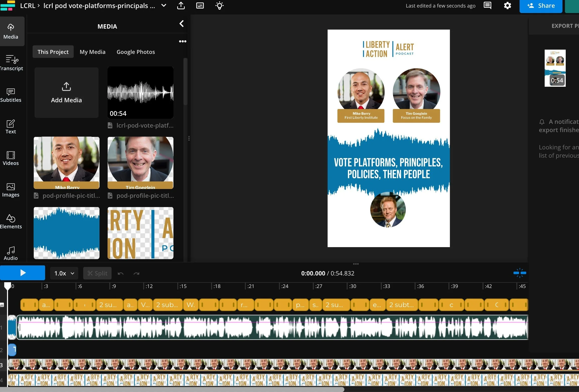
Task: Click the lcrl-pod-vote-platf... file name
Action: click(x=145, y=125)
